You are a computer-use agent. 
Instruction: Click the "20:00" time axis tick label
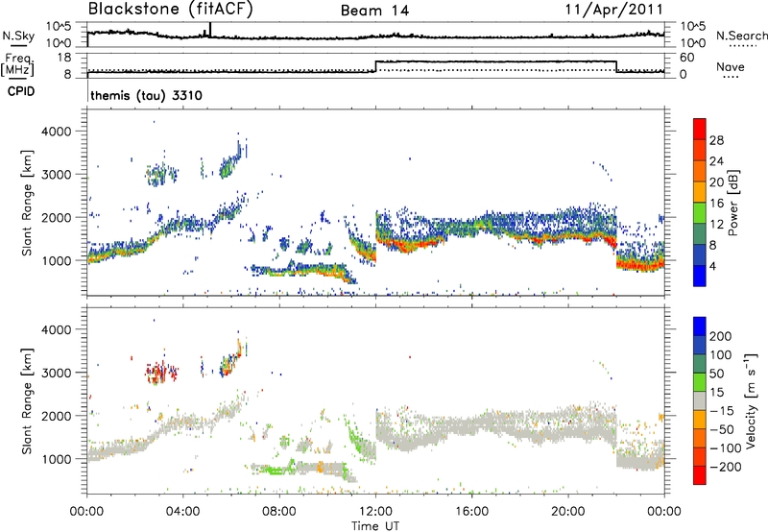click(x=568, y=512)
